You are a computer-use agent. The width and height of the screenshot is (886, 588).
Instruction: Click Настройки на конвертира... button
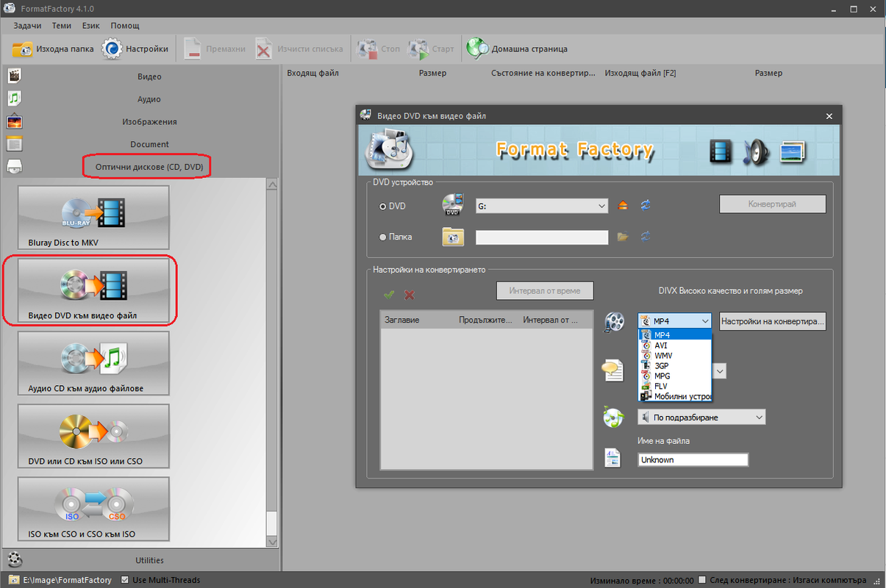773,321
